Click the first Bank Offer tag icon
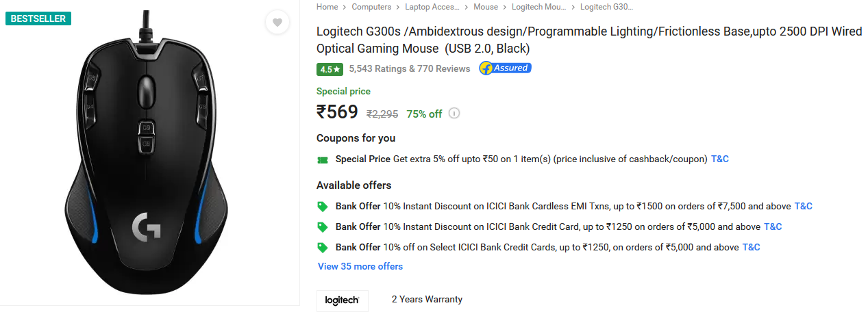This screenshot has width=868, height=312. coord(323,206)
